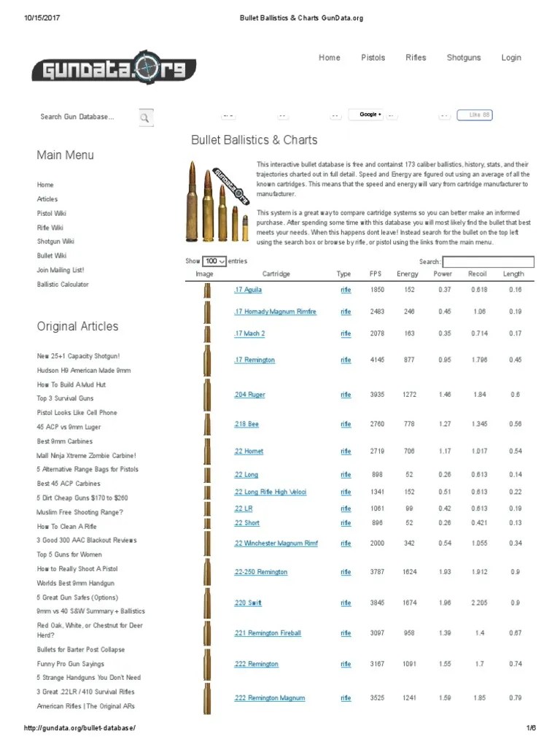Viewport: 560px width, 747px height.
Task: Open .22 Winchester Magnum Rimf link
Action: [276, 543]
